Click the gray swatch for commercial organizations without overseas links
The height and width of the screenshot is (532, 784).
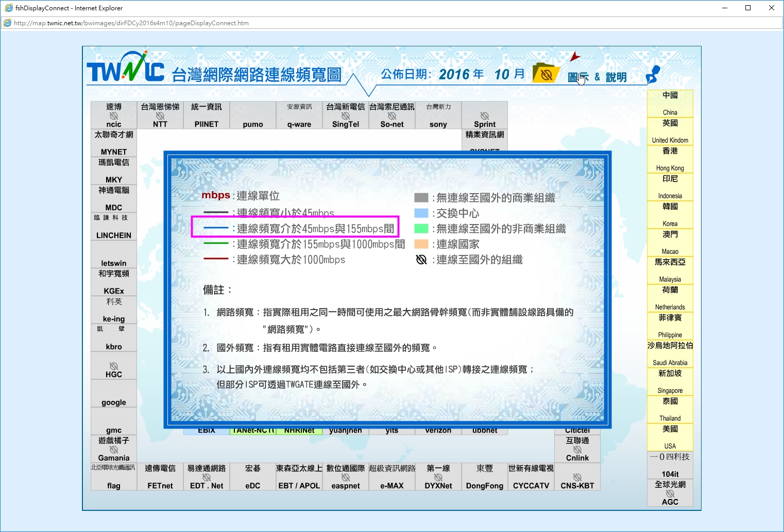421,198
